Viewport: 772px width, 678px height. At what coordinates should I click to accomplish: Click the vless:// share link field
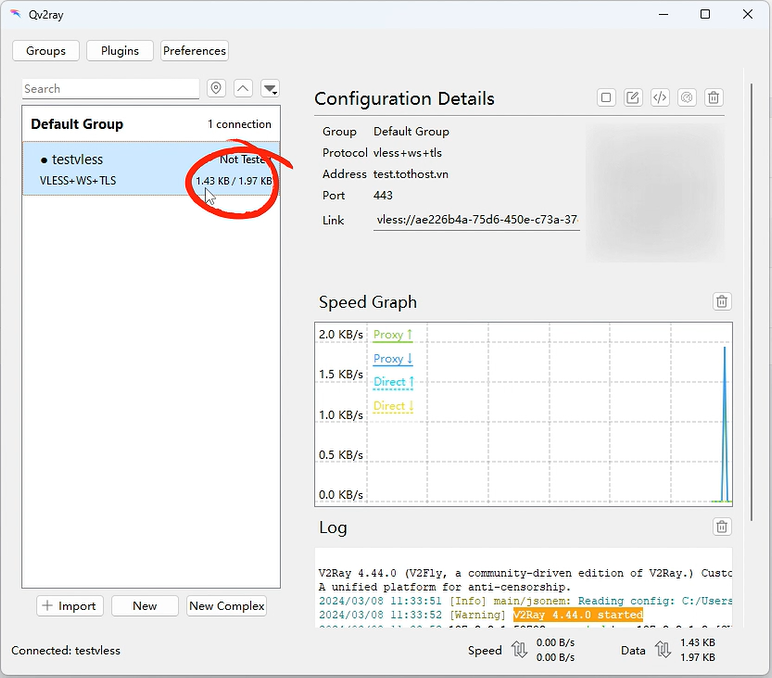tap(476, 220)
